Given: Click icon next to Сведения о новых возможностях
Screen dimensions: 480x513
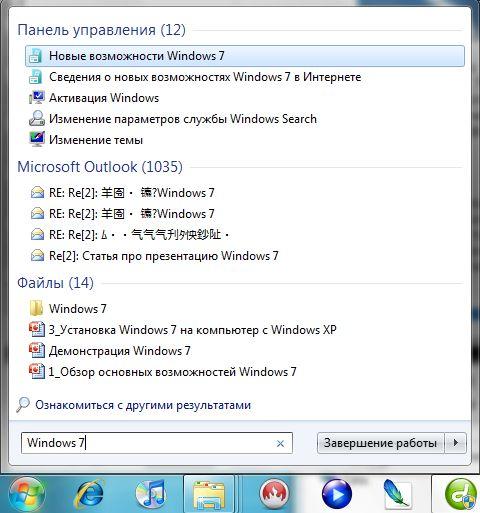Looking at the screenshot, I should tap(35, 77).
